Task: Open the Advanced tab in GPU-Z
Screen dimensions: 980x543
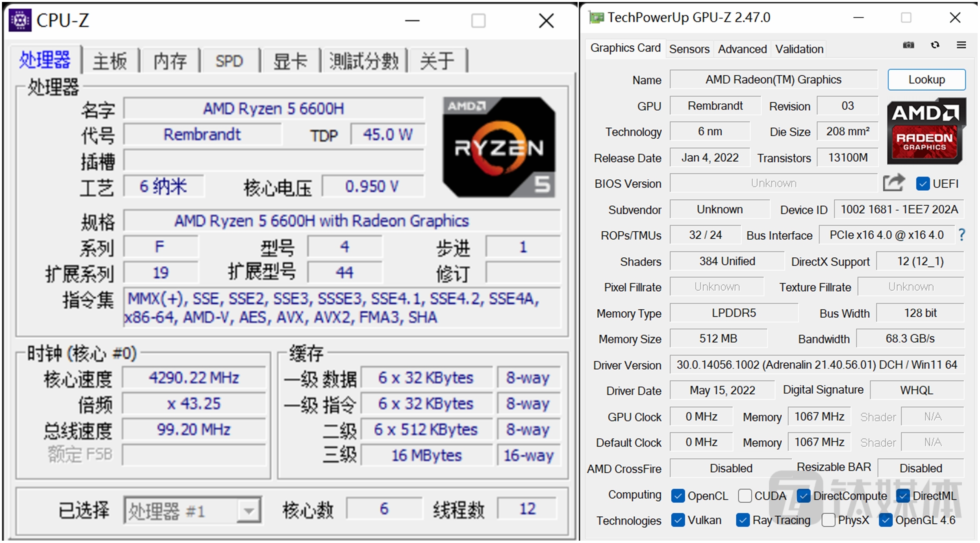Action: (742, 49)
